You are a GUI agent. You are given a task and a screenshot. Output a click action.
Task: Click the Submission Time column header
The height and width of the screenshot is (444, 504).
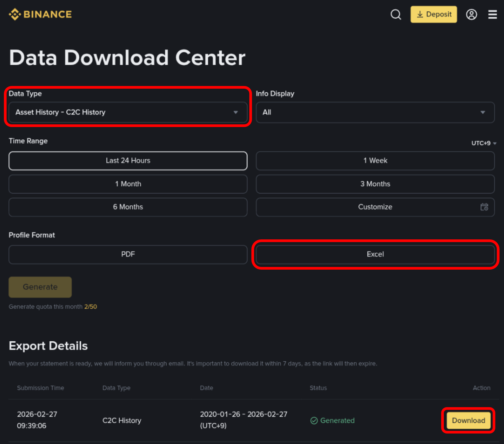coord(40,388)
